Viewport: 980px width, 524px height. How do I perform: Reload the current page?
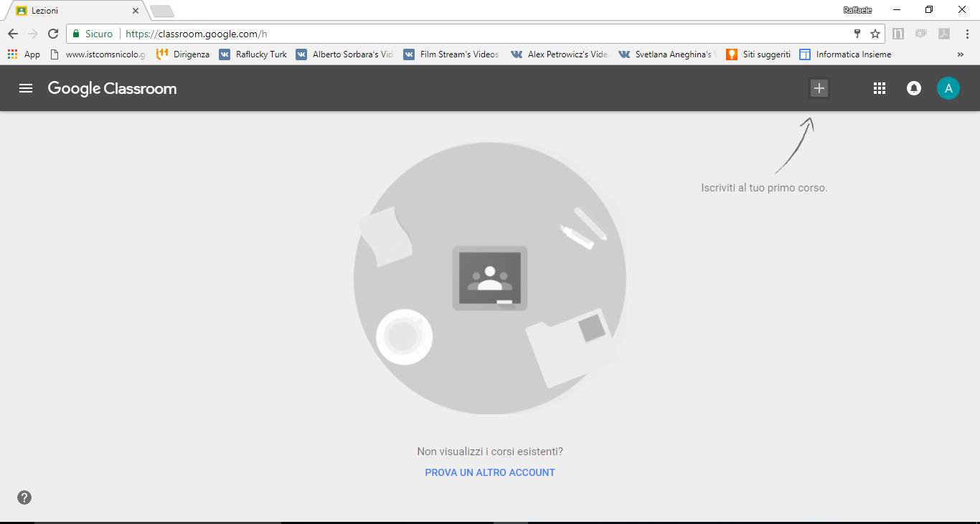(52, 34)
